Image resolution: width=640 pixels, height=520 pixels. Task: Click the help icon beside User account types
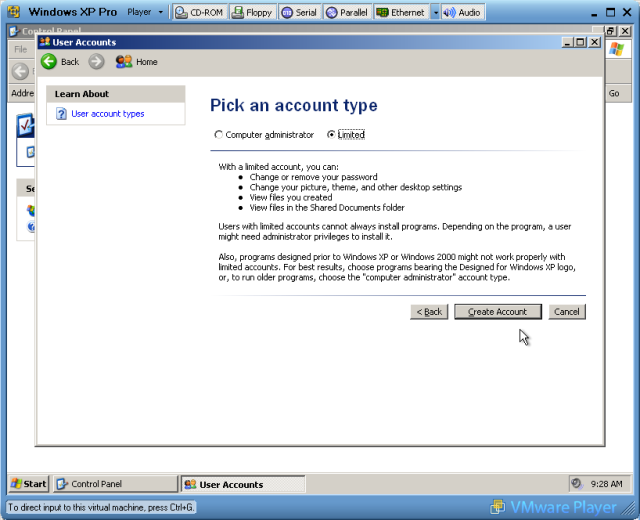(x=61, y=113)
